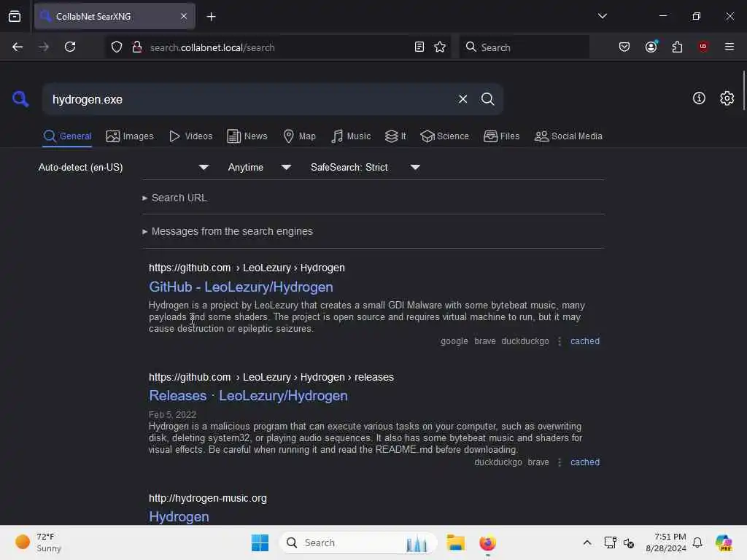Open the weather widget showing 72°F Sunny
The width and height of the screenshot is (747, 560).
pyautogui.click(x=38, y=542)
